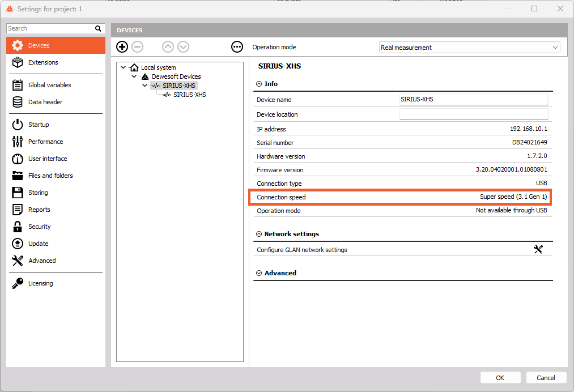Viewport: 574px width, 392px height.
Task: Click the waveform icon of child SIRIUS-XHS
Action: [x=167, y=95]
